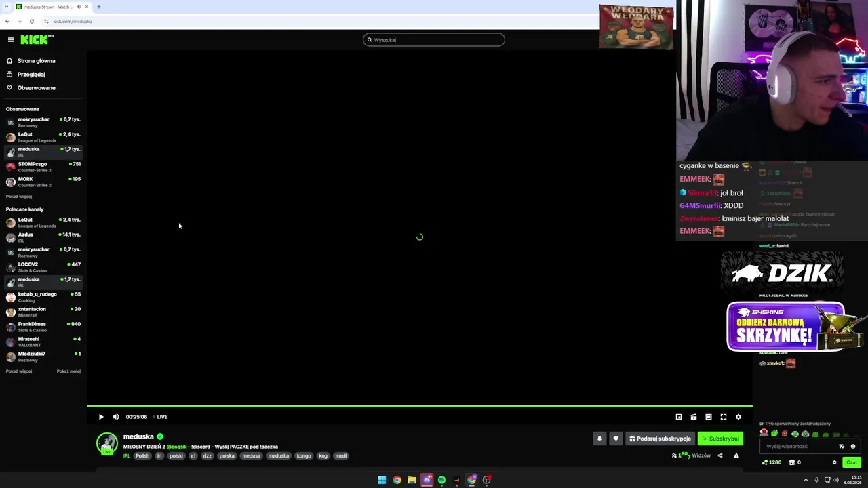Expand followed list with Pokaż więcej

point(19,197)
